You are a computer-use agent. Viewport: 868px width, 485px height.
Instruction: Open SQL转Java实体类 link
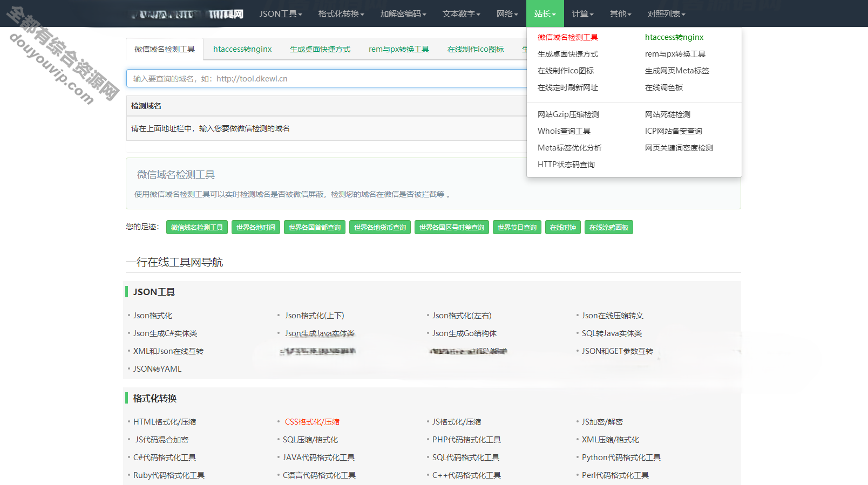[612, 333]
